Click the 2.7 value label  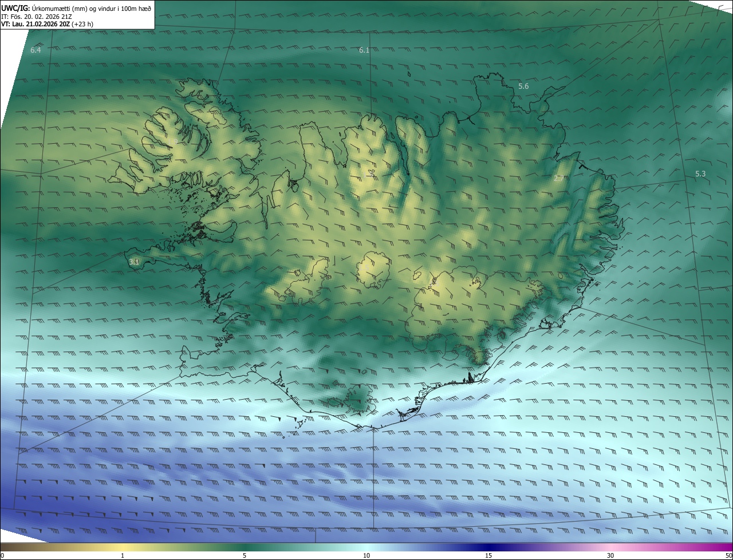point(559,179)
